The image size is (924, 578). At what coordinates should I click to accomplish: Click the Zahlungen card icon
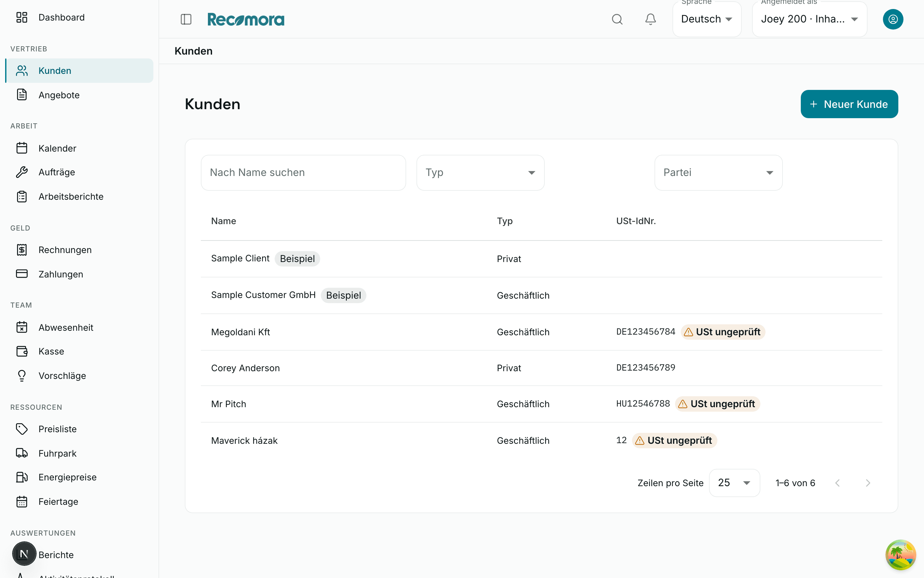(x=22, y=274)
